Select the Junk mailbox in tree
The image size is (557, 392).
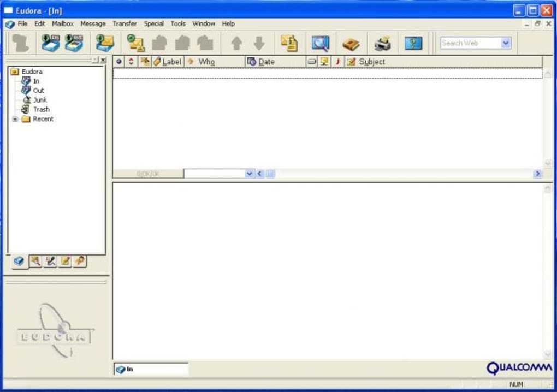40,100
